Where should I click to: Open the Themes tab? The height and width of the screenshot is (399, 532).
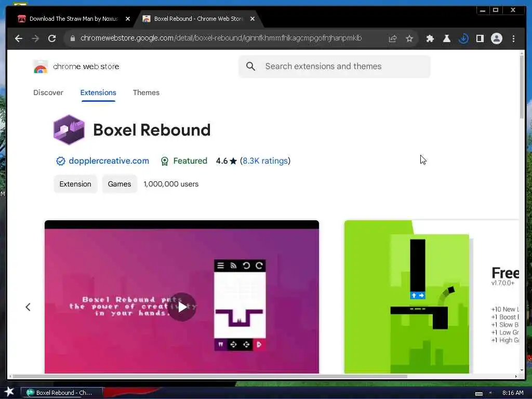coord(146,92)
